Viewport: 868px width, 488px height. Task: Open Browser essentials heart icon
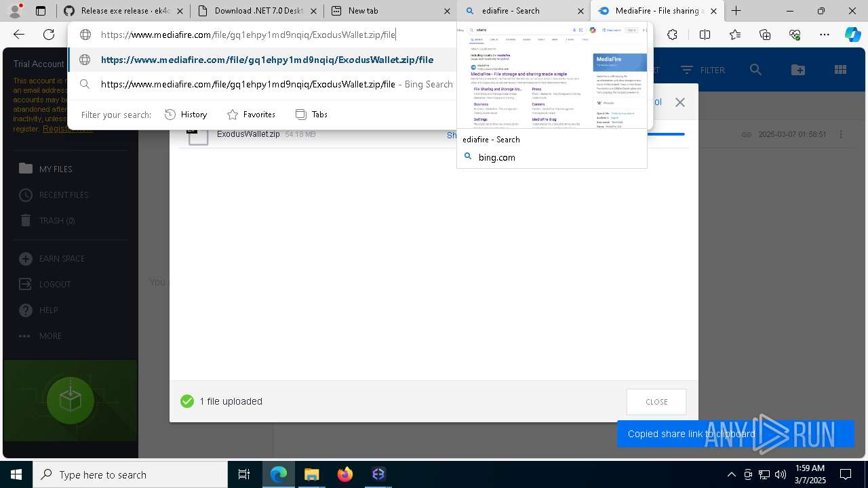coord(795,35)
